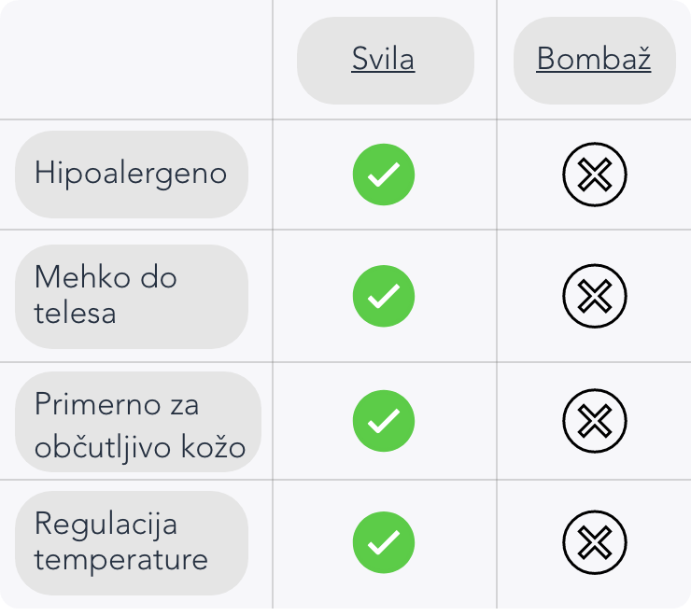
Task: Click the Regulacija temperature green checkmark
Action: coord(383,541)
